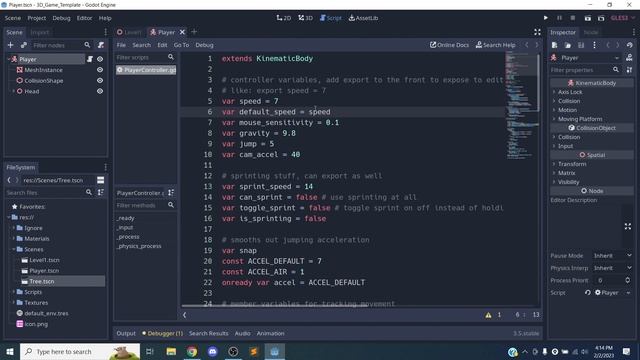Play the current scene
The width and height of the screenshot is (640, 360).
point(587,18)
